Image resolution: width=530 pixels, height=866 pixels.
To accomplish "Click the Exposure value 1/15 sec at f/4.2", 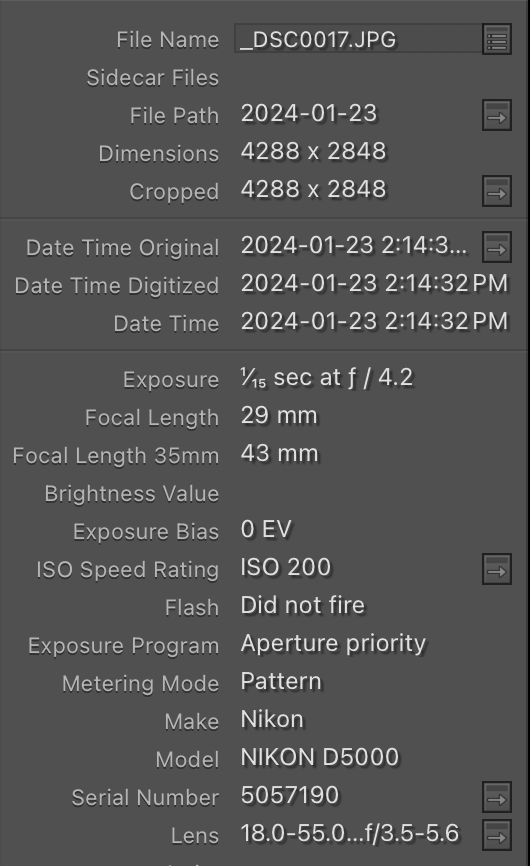I will coord(327,378).
